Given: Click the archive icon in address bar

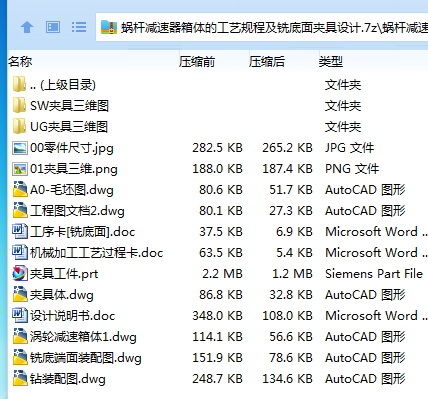Looking at the screenshot, I should (109, 27).
